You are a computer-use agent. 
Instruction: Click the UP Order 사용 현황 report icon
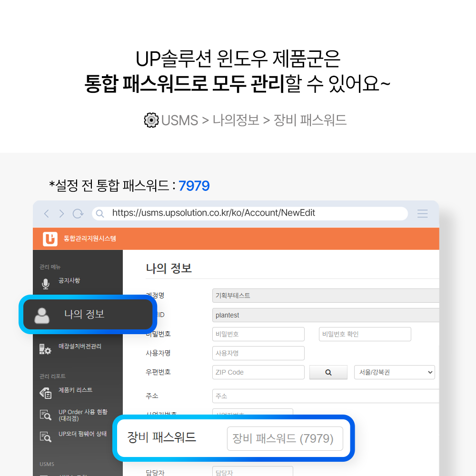pyautogui.click(x=45, y=415)
